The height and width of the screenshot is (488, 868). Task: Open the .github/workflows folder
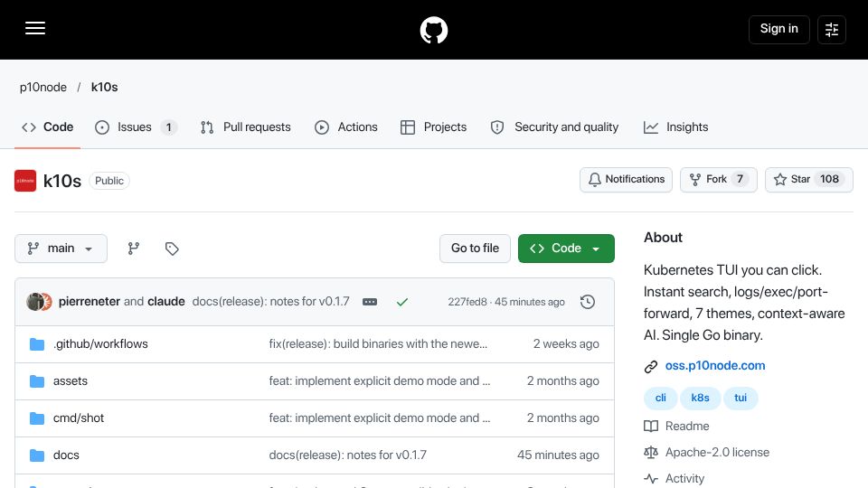tap(100, 344)
